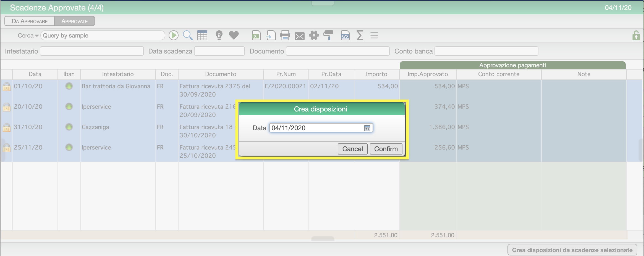Open the gear settings icon
The width and height of the screenshot is (644, 256).
pos(314,35)
